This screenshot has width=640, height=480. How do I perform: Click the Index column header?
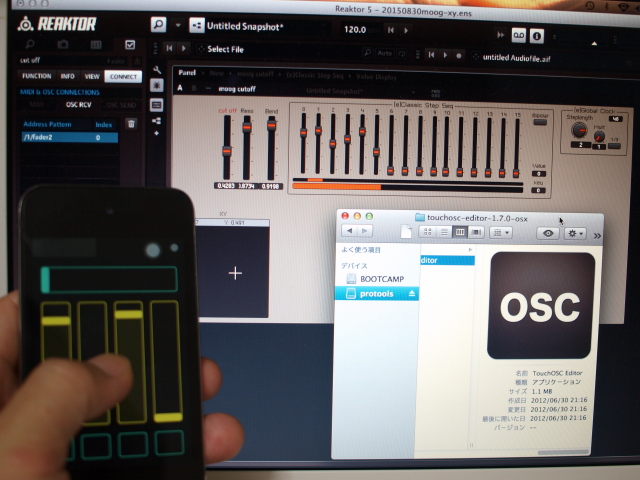point(104,125)
